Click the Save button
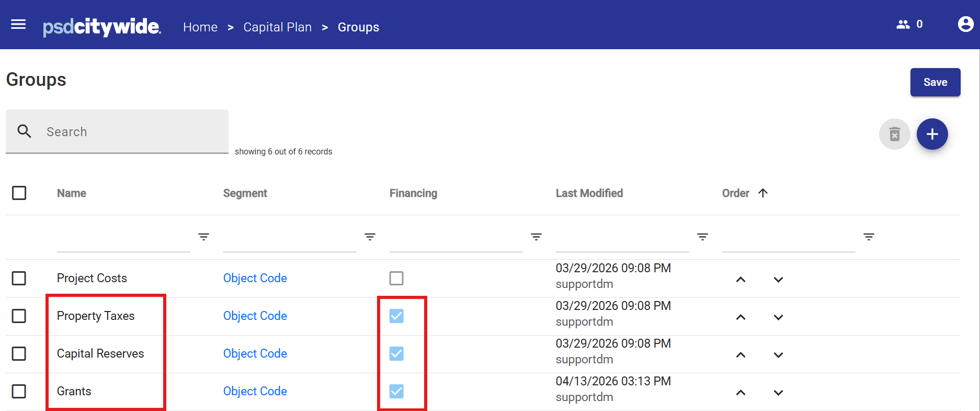980x411 pixels. [936, 82]
